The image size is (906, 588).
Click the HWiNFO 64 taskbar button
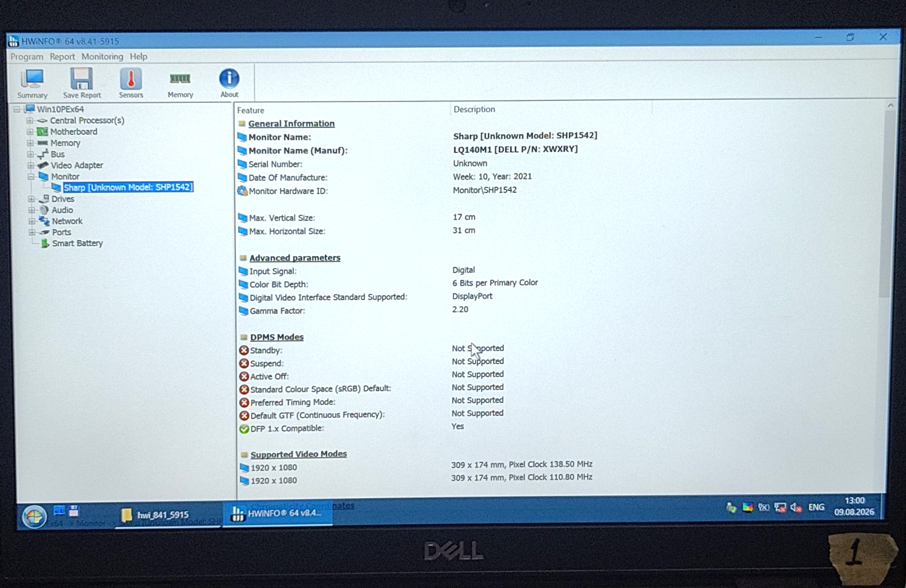278,514
